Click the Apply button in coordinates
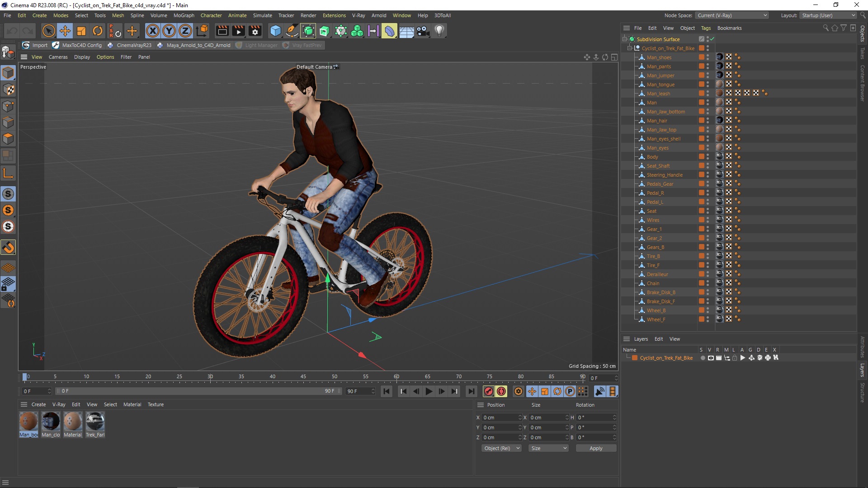The image size is (868, 488). (x=596, y=448)
